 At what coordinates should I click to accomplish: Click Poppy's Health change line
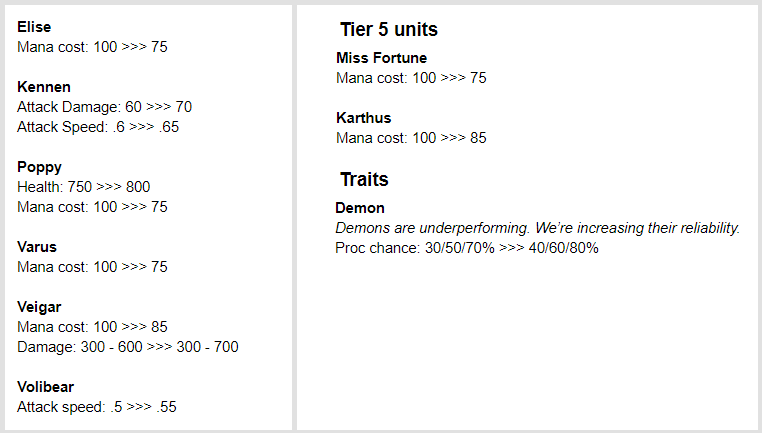click(84, 187)
